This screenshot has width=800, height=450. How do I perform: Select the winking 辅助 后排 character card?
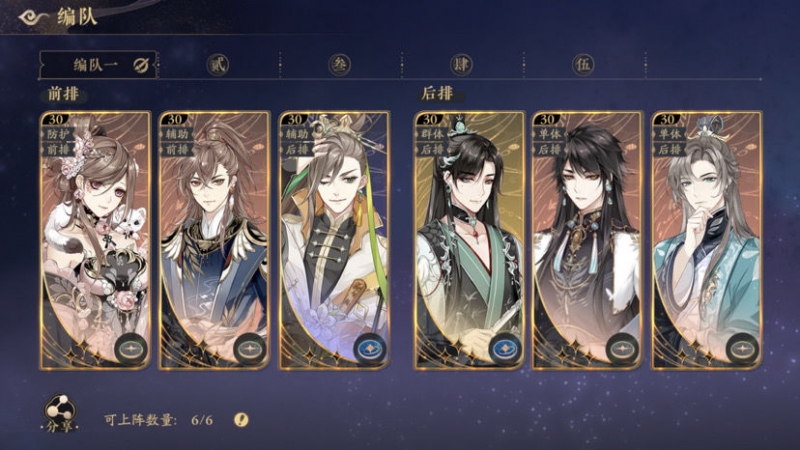(335, 240)
